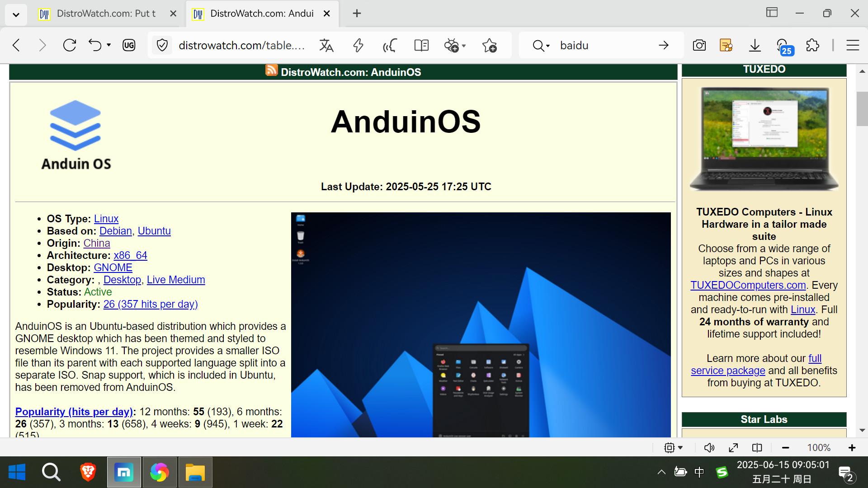Click the undo close-tab arrow icon
This screenshot has width=868, height=488.
click(x=94, y=45)
